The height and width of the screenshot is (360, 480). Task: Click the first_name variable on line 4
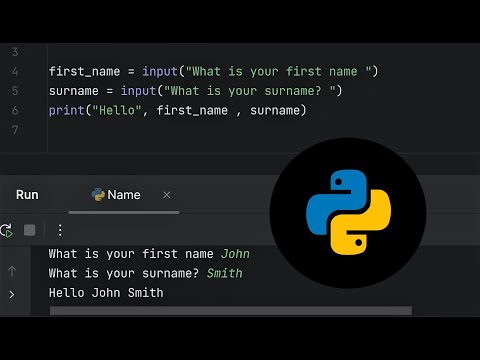tap(84, 72)
